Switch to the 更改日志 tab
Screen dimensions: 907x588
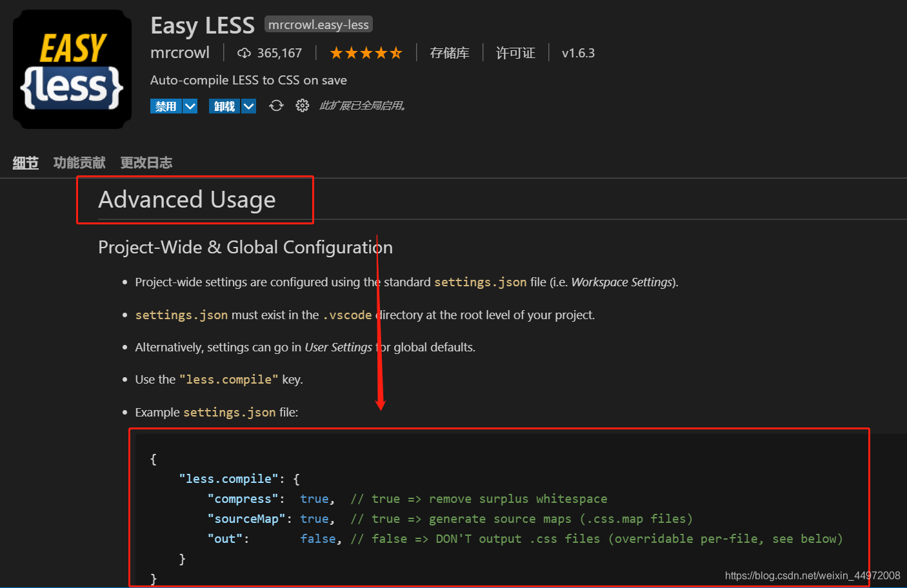click(x=146, y=162)
